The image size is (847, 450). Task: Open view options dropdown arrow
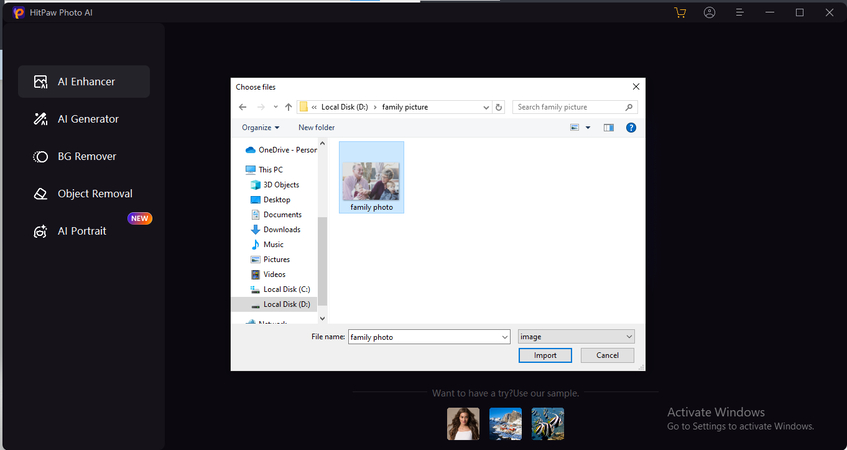click(x=588, y=127)
